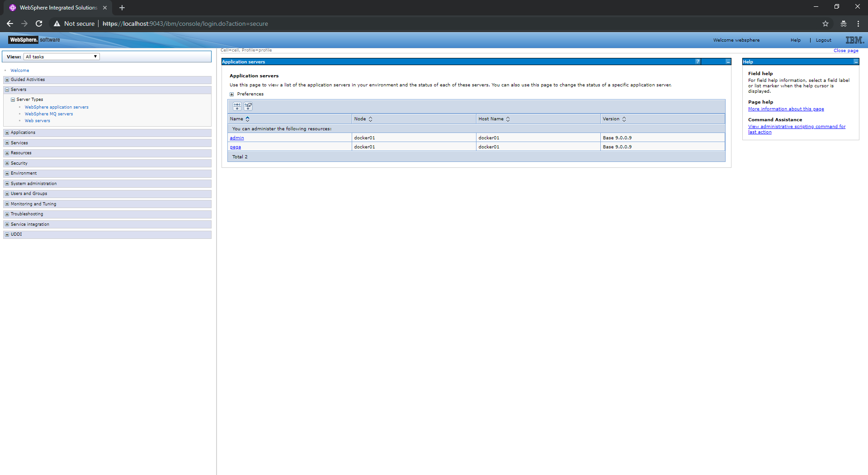
Task: View administrative scripting command for last action
Action: point(797,129)
